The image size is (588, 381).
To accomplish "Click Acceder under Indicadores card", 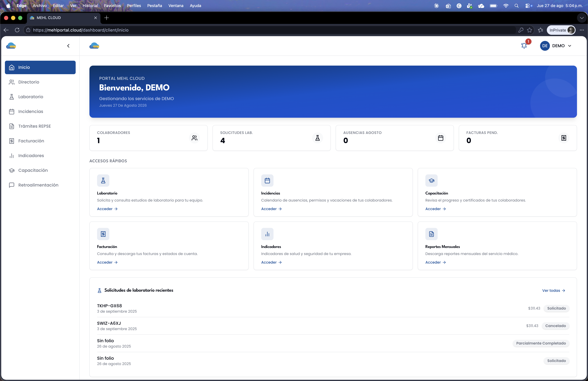I will pos(271,262).
